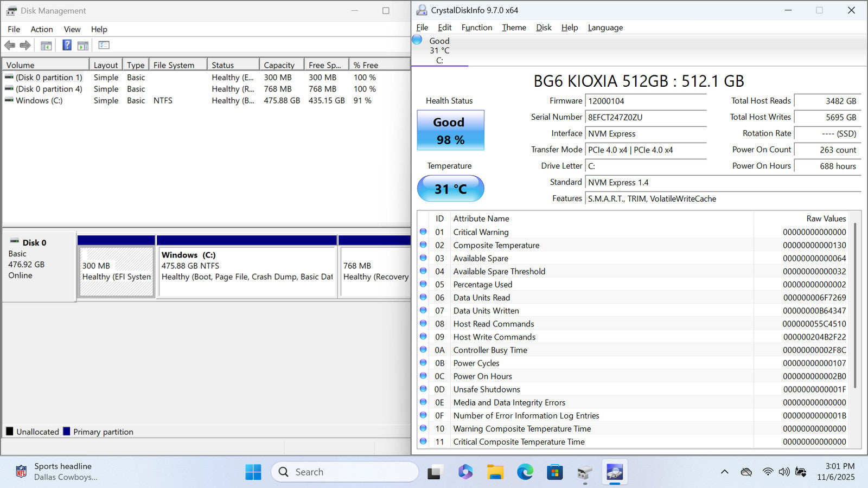
Task: Open the Action menu in Disk Management
Action: [41, 29]
